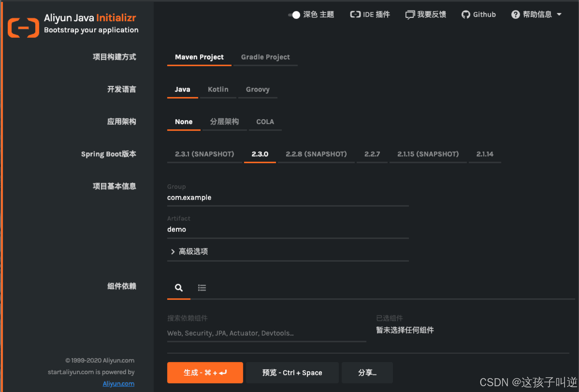579x392 pixels.
Task: Click the help question mark icon
Action: 515,15
